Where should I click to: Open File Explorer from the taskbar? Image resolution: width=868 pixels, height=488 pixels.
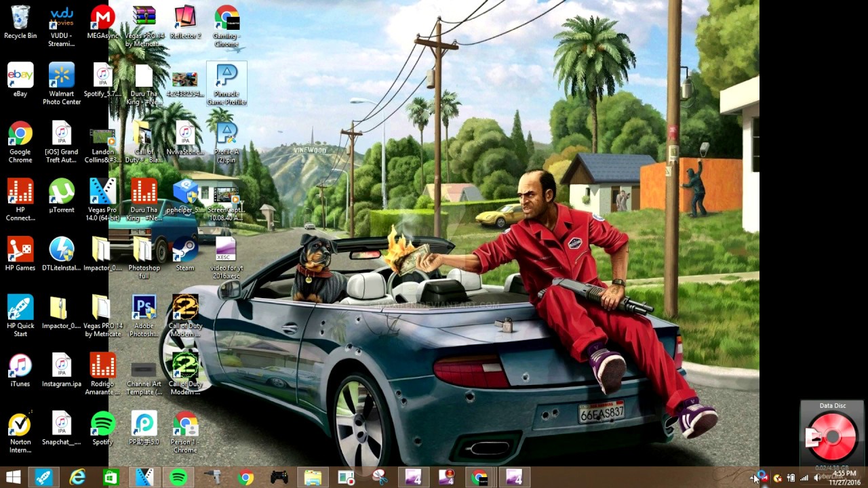[x=313, y=477]
